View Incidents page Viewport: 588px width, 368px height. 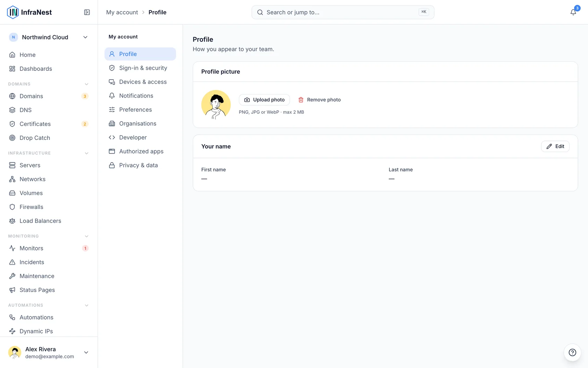click(49, 262)
